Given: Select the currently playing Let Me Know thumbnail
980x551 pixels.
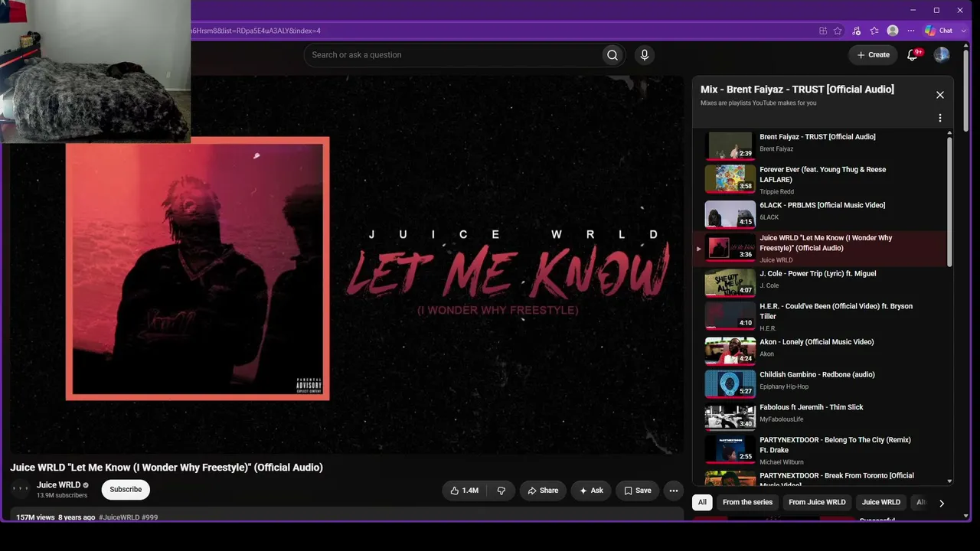Looking at the screenshot, I should pos(730,247).
